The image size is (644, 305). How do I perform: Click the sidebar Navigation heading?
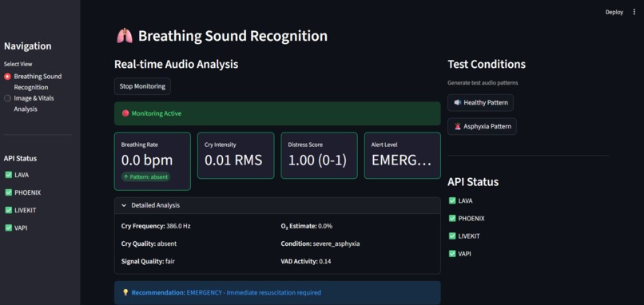tap(28, 46)
